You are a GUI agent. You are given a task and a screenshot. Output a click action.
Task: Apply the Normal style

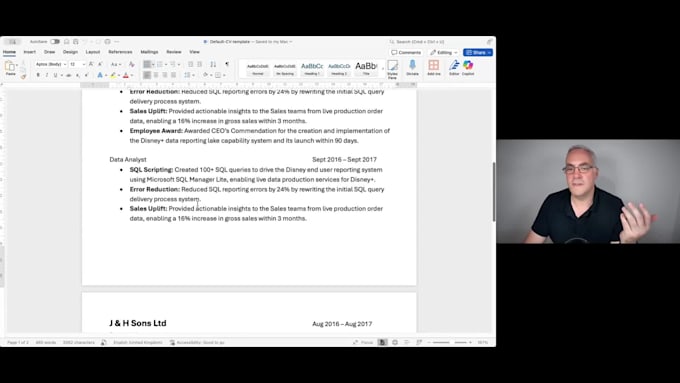[258, 69]
